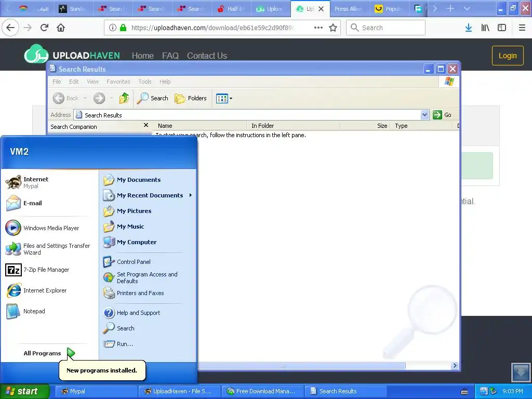The image size is (532, 399).
Task: Open Internet Explorer from Start menu
Action: (x=36, y=290)
